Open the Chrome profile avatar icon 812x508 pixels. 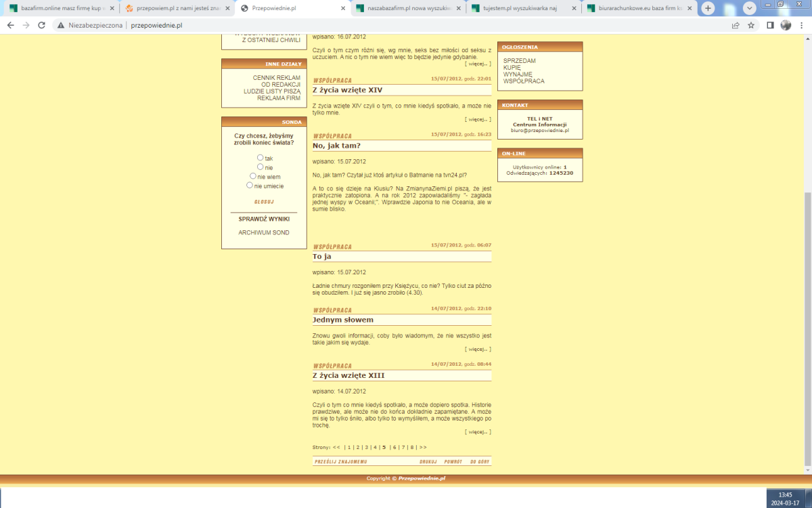(x=786, y=25)
